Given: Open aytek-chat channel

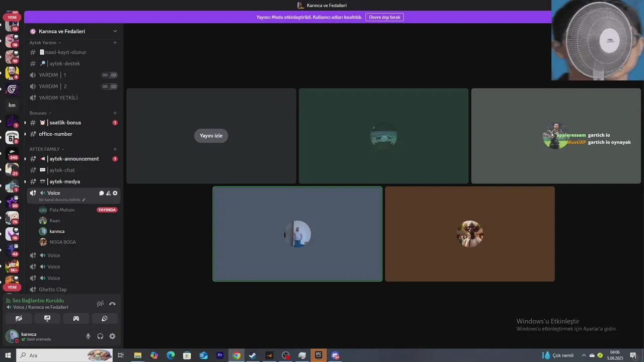Looking at the screenshot, I should pyautogui.click(x=73, y=170).
